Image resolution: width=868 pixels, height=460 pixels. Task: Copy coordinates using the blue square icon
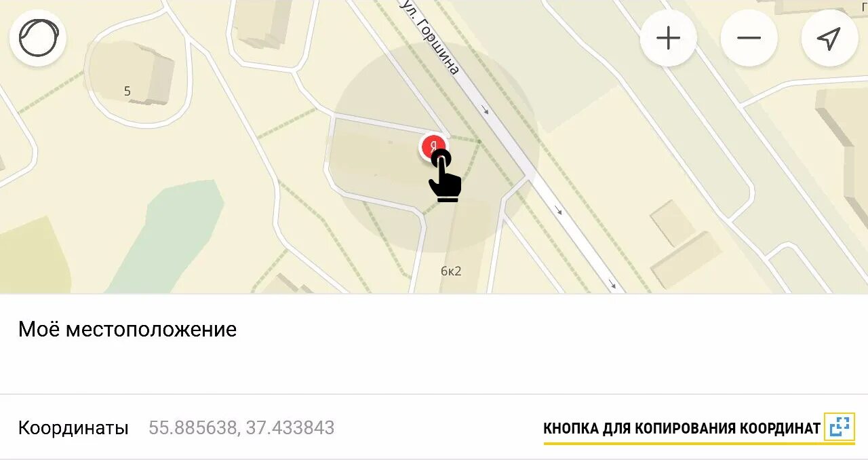(840, 427)
